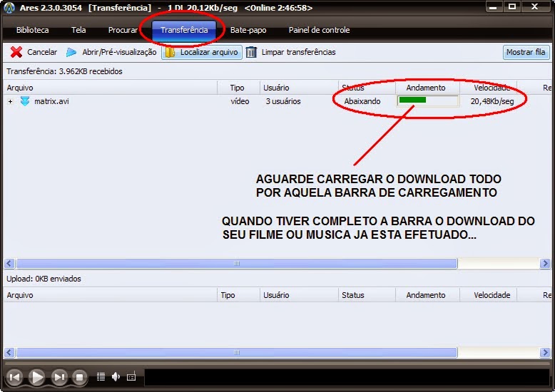Sort uploads by Usuário column header
The image size is (555, 392).
299,295
